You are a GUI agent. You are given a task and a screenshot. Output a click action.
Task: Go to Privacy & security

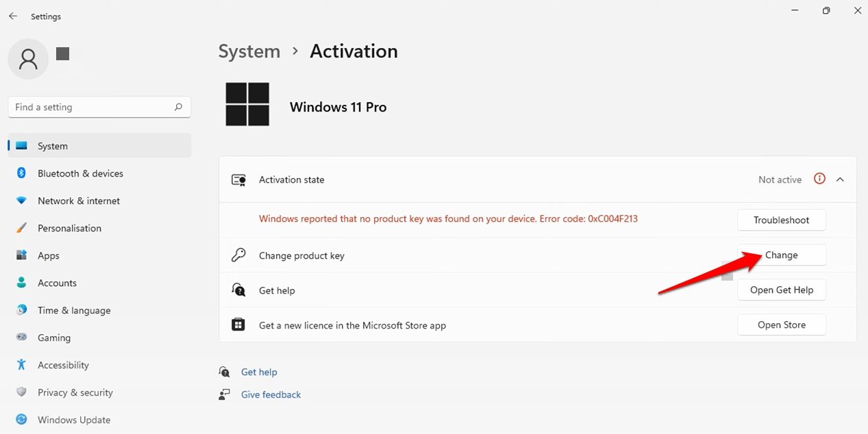click(99, 392)
